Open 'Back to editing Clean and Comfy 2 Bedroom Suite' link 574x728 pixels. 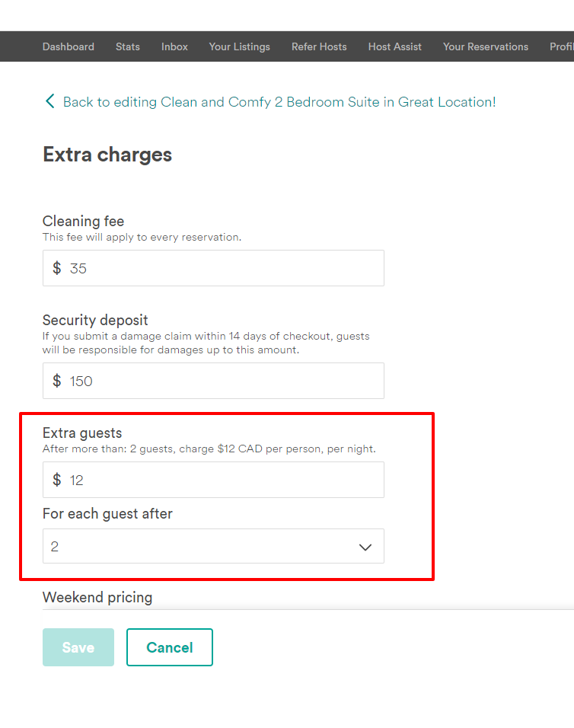pos(278,101)
